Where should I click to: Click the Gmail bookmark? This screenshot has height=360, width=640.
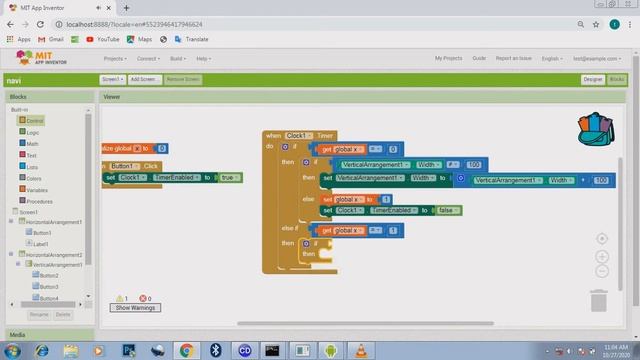pos(51,39)
